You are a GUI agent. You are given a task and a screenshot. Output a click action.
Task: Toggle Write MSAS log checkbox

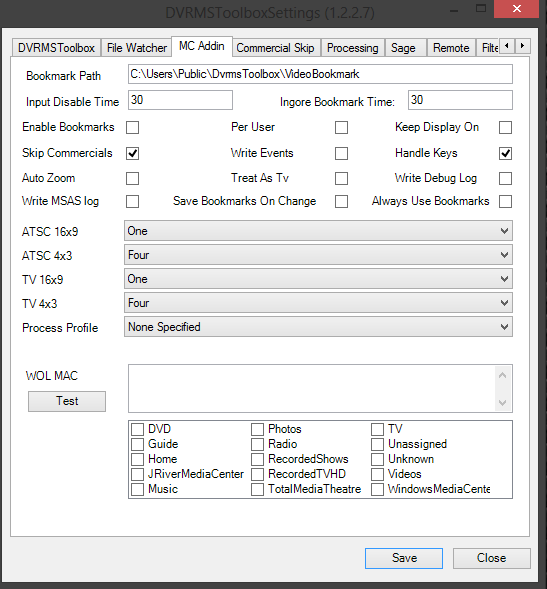(132, 201)
